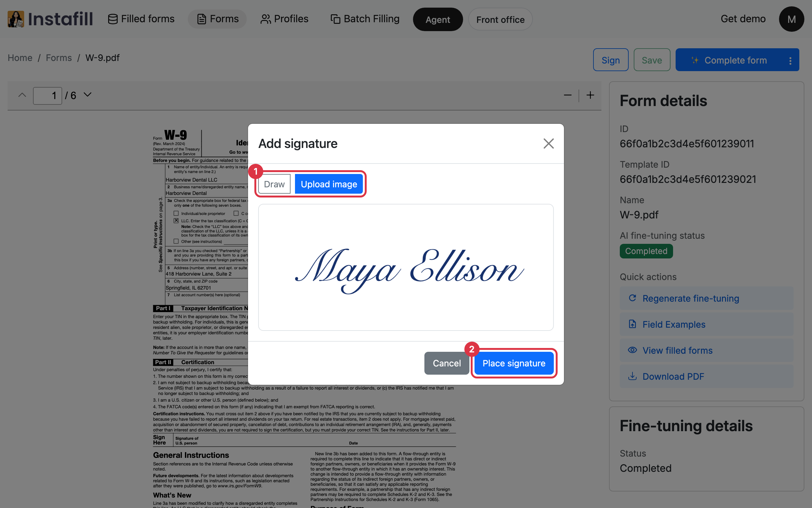Open the M user avatar menu
Screen dimensions: 812x508
click(x=791, y=19)
